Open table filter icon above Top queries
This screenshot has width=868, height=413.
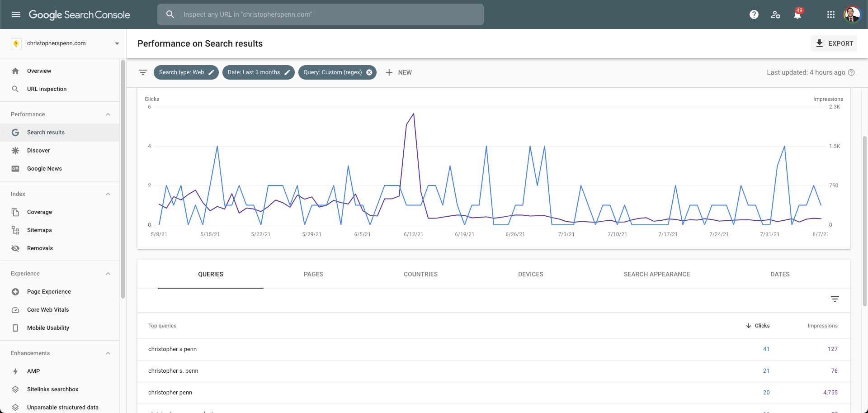[835, 299]
